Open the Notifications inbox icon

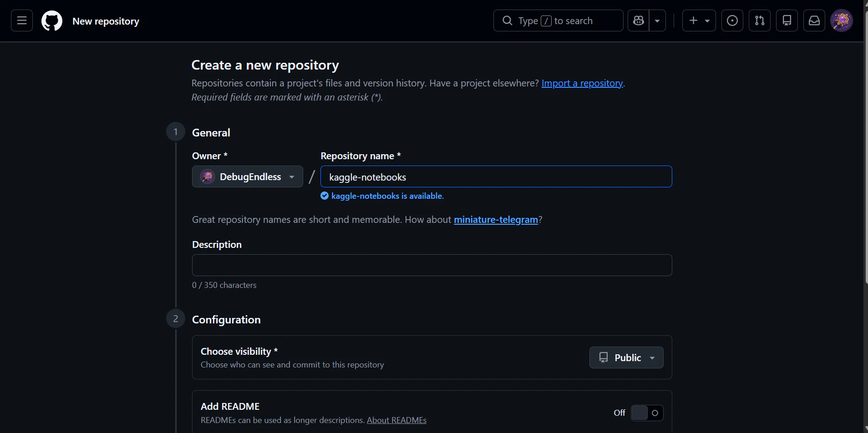(x=814, y=20)
